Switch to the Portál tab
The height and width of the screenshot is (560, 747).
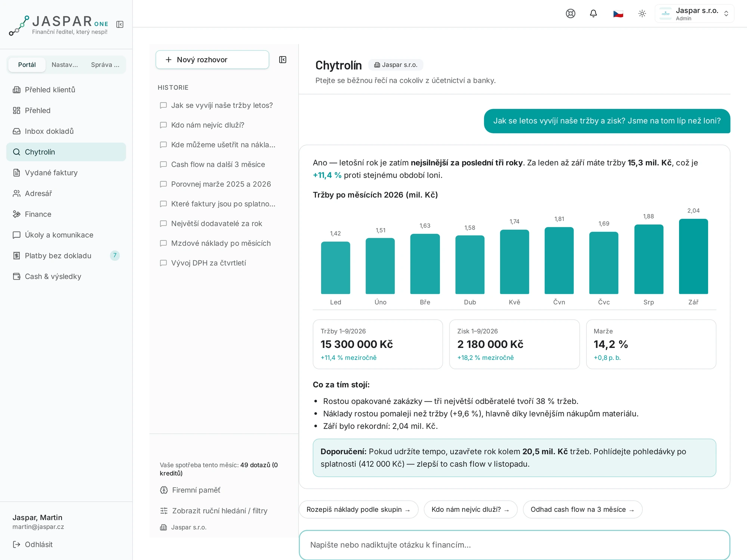27,65
